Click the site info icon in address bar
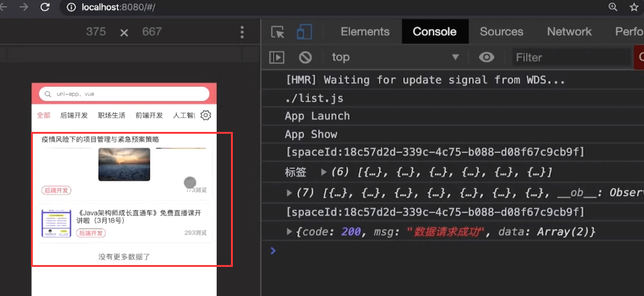The width and height of the screenshot is (644, 296). point(72,7)
